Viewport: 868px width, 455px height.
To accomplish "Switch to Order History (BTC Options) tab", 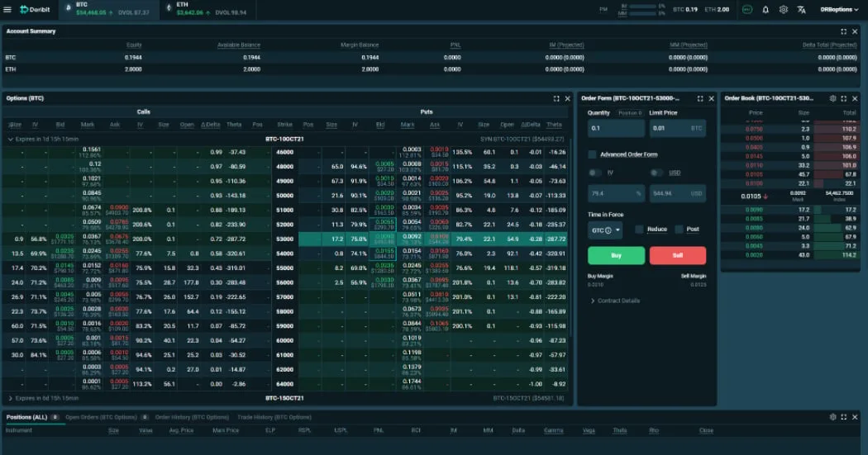I will click(x=192, y=417).
